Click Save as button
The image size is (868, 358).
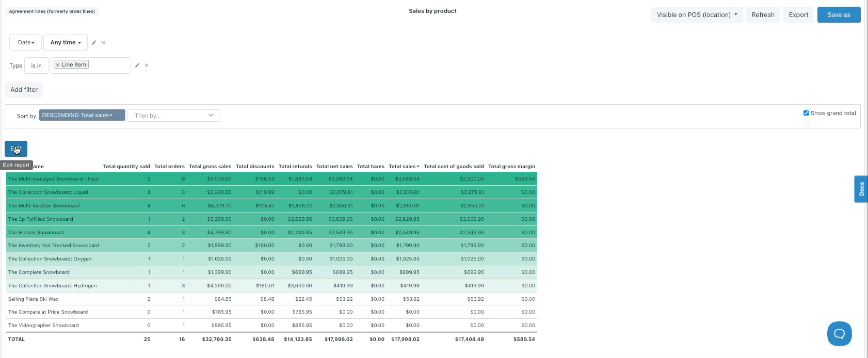point(839,15)
